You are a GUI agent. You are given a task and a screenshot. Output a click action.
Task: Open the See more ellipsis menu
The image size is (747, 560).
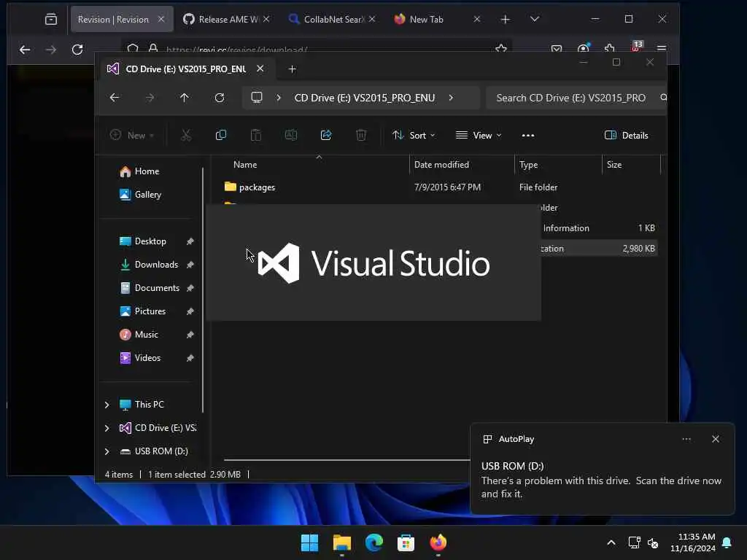[x=528, y=136]
